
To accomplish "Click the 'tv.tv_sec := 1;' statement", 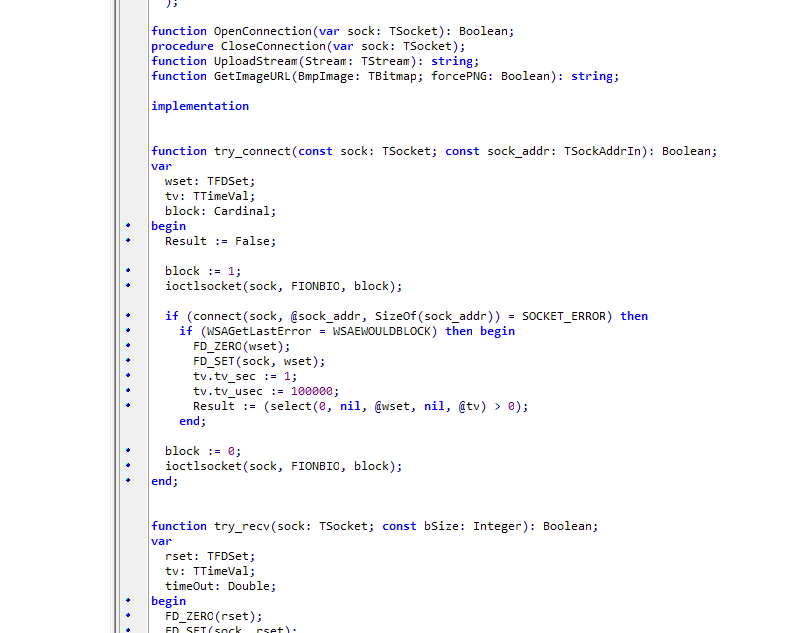I will coord(245,376).
